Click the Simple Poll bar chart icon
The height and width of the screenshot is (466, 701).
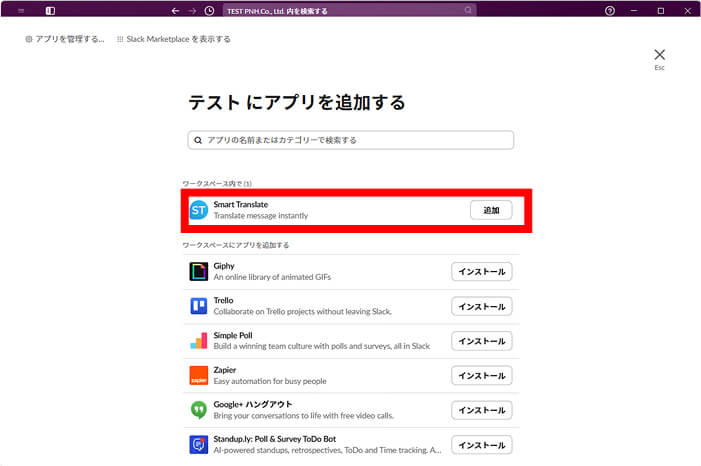click(198, 341)
